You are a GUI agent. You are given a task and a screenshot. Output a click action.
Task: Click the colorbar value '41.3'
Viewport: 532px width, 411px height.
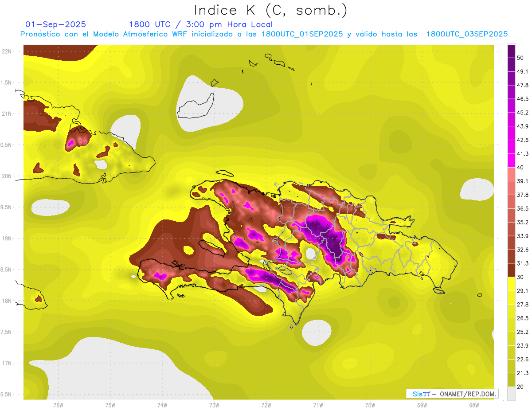coord(523,154)
